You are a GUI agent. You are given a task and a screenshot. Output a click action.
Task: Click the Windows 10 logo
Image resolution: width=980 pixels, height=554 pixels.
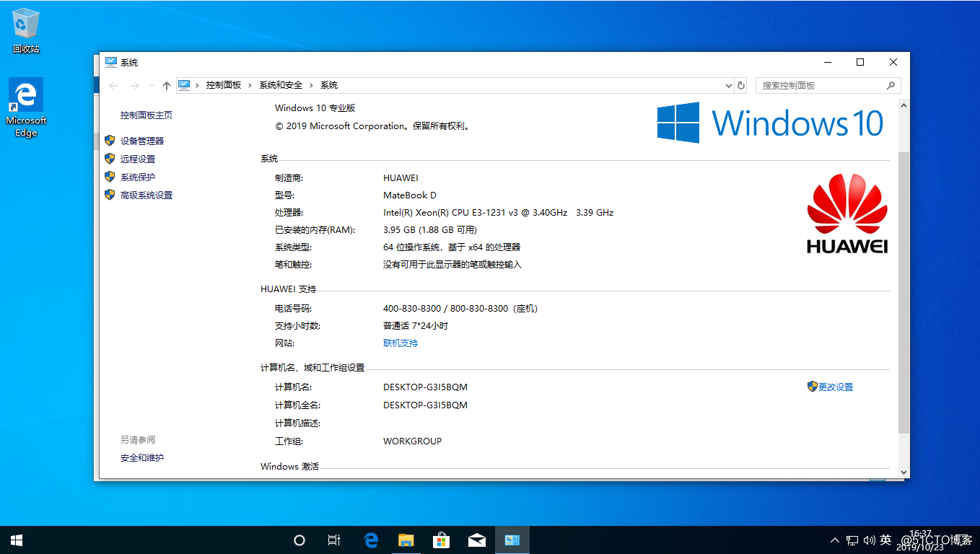[770, 123]
